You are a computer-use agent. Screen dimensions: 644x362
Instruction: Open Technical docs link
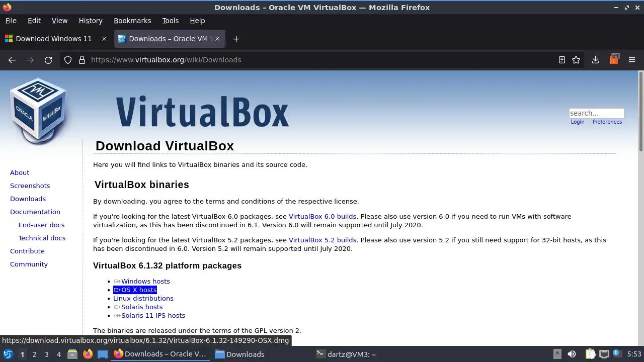point(42,238)
